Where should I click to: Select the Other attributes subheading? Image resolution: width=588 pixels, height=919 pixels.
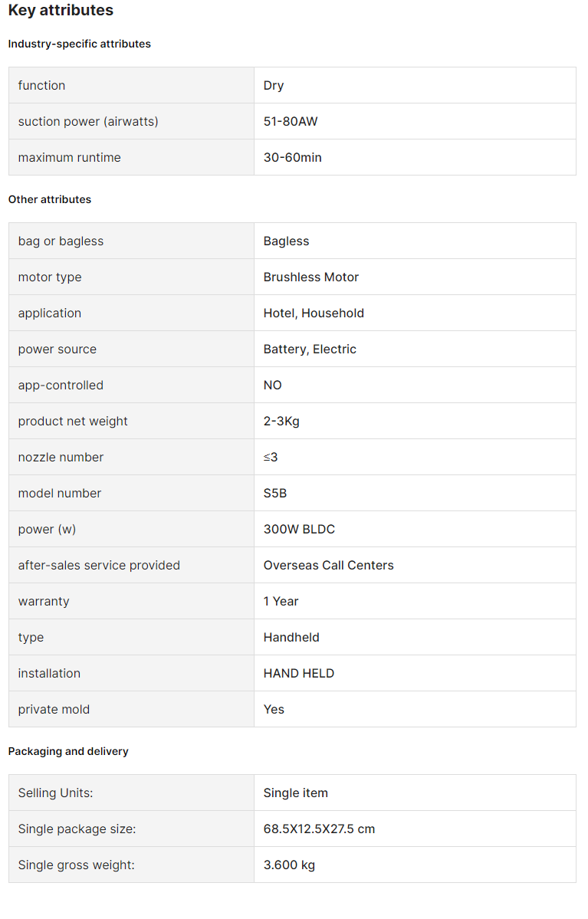pos(50,199)
